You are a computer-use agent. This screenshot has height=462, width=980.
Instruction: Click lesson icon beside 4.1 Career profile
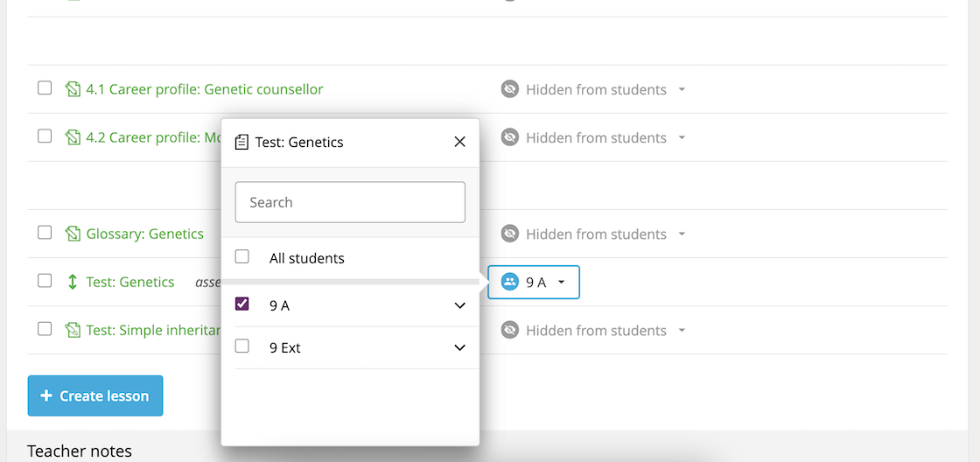73,89
